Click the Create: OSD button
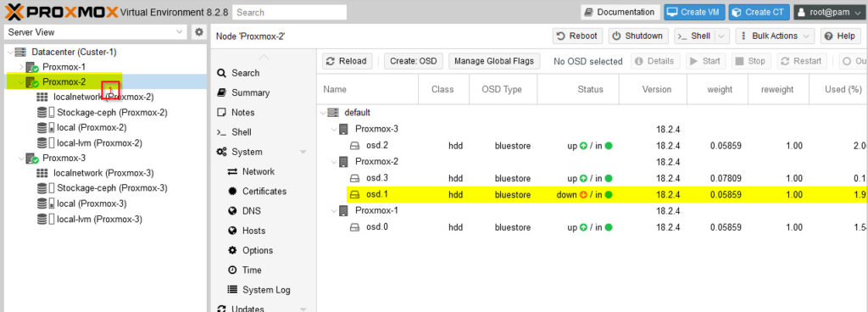868x312 pixels. click(x=414, y=61)
